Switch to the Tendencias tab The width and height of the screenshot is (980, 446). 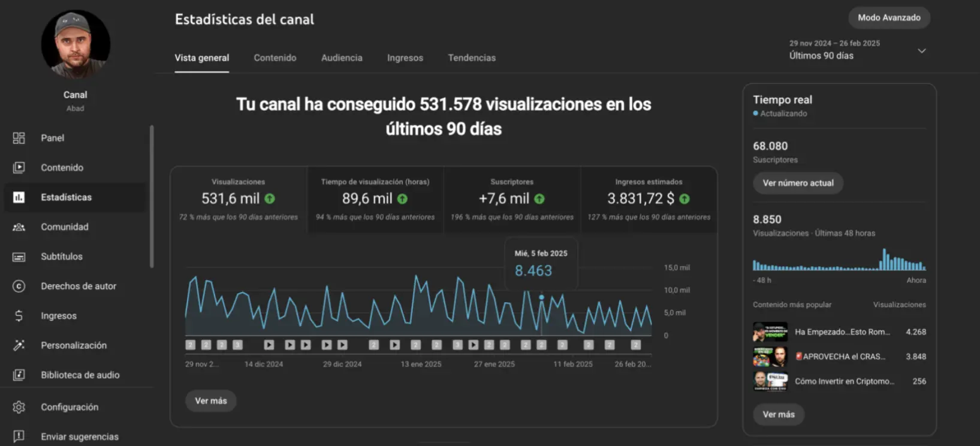point(472,58)
